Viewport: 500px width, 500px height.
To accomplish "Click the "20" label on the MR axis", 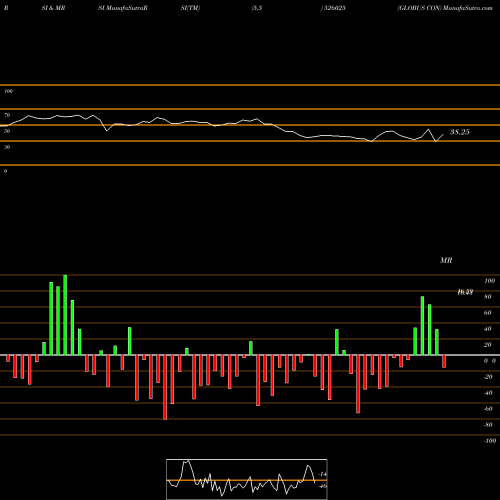I will point(488,345).
